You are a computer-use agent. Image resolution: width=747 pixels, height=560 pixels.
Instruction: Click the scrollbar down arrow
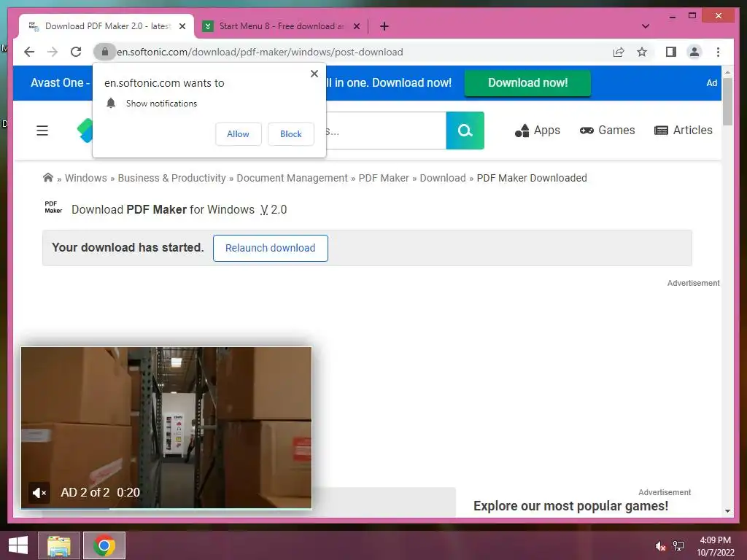[x=727, y=511]
